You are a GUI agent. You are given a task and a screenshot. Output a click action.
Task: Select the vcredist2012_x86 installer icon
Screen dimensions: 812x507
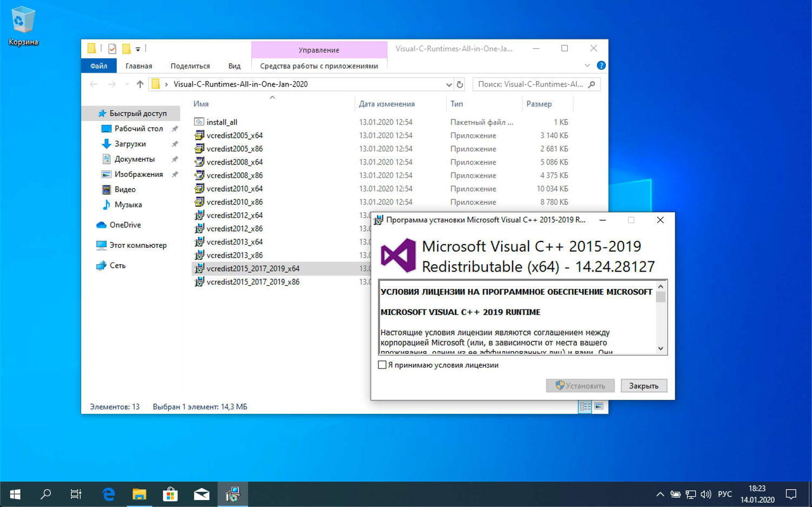[x=199, y=228]
